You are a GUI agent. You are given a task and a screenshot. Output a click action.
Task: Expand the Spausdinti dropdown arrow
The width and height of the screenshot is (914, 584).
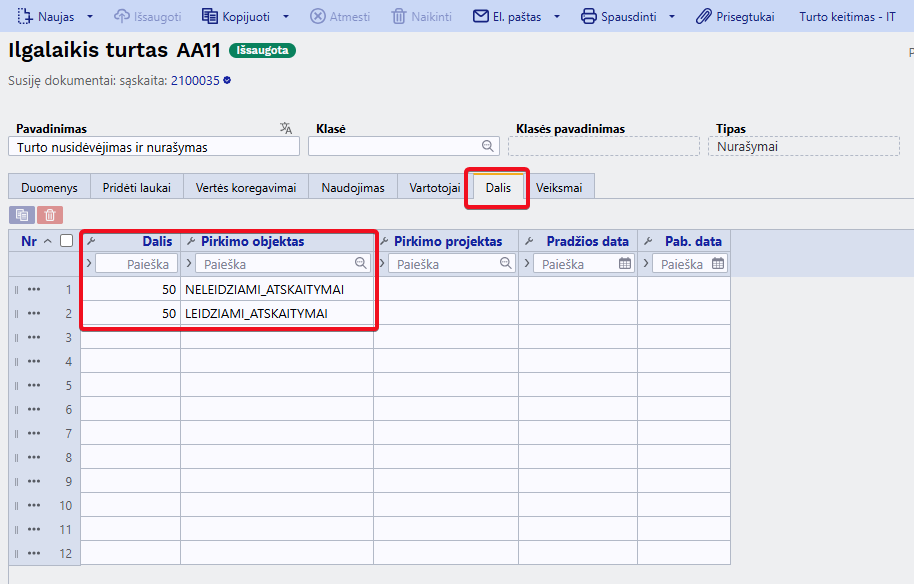coord(672,16)
